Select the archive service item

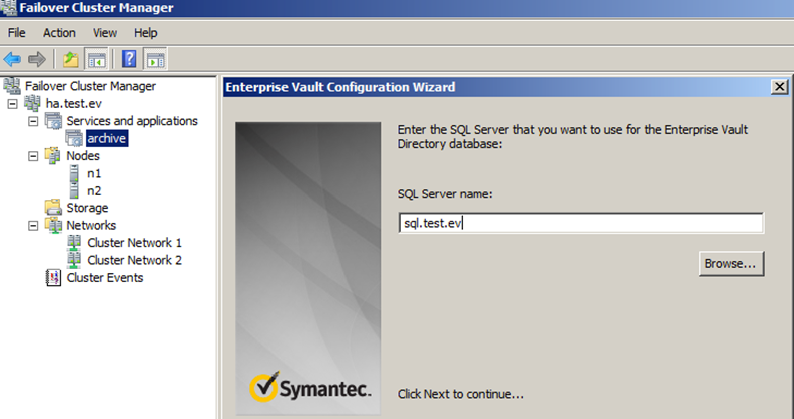coord(106,138)
